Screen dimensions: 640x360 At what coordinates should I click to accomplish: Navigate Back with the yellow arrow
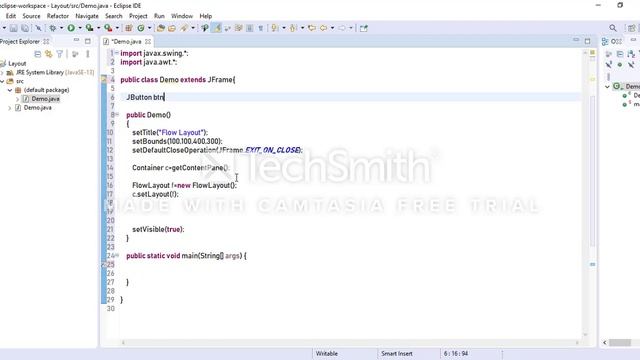[324, 28]
